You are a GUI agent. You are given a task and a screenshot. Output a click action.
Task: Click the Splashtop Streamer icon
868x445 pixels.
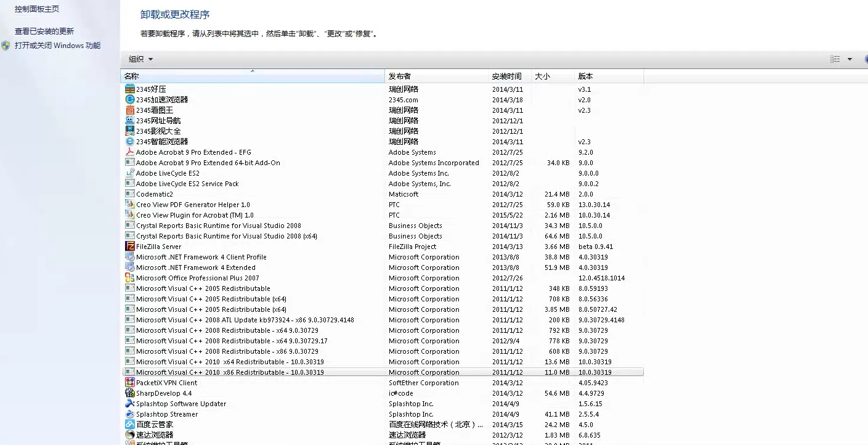coord(130,414)
